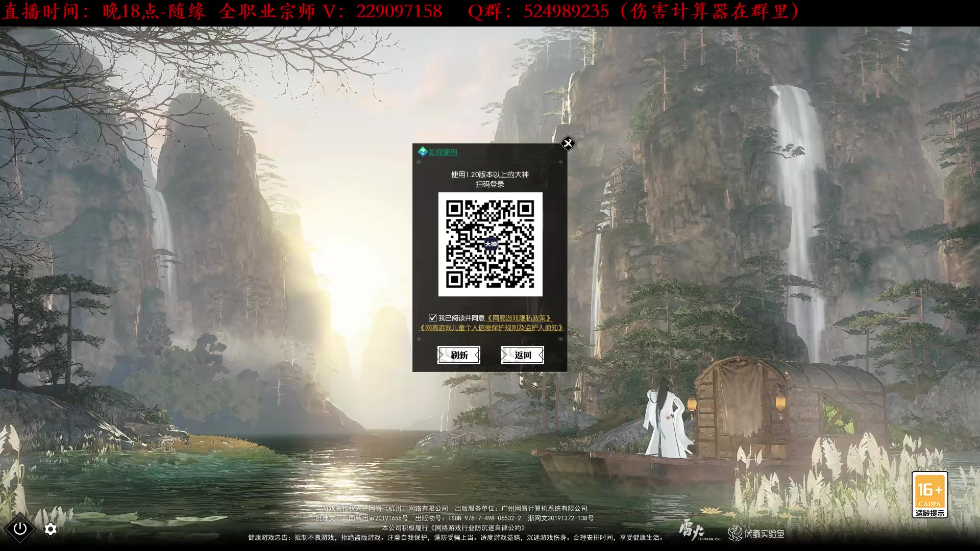Click the 扫码登录 text
This screenshot has height=551, width=980.
pyautogui.click(x=490, y=184)
